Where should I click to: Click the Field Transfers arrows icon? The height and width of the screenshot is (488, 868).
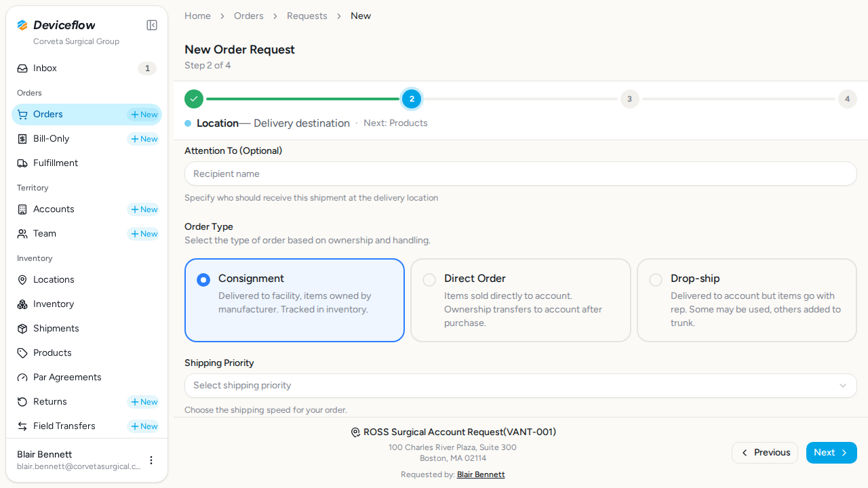(x=22, y=426)
